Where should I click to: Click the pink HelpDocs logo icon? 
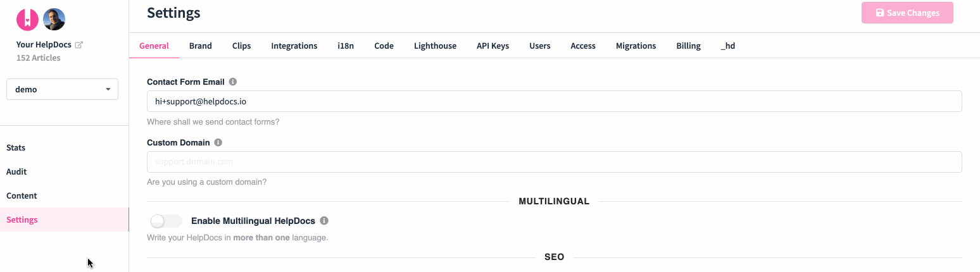tap(27, 20)
